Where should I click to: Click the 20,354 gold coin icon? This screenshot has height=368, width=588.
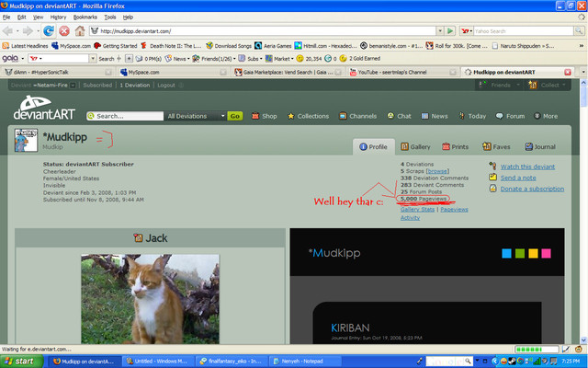click(300, 59)
